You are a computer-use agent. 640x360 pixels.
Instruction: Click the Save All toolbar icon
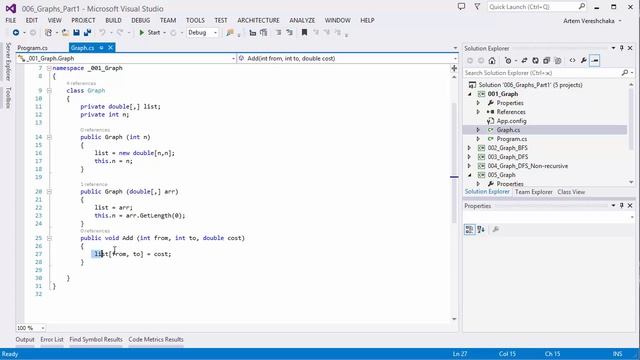(87, 33)
